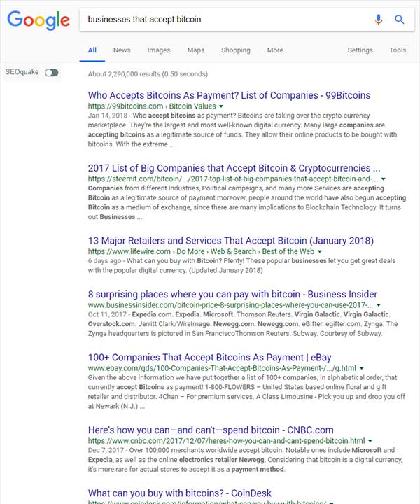Open the 99Bitcoins 'Who Accepts Bitcoins' result
The image size is (420, 504).
pyautogui.click(x=229, y=95)
